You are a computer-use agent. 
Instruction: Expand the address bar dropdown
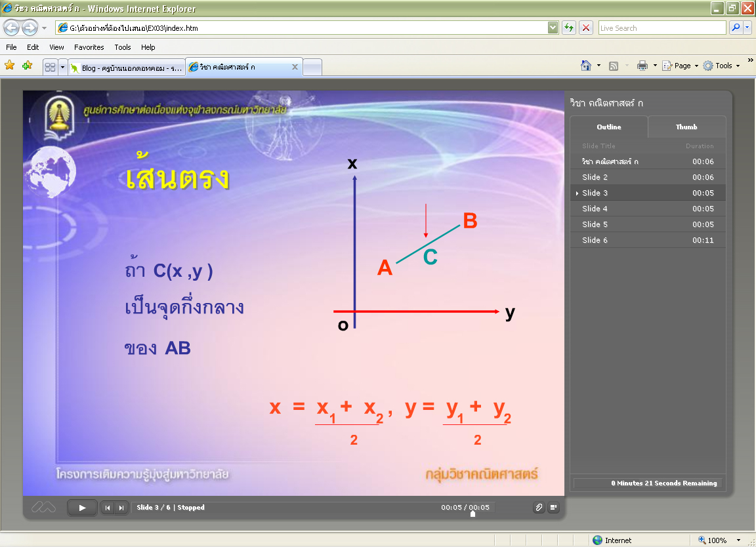point(553,28)
